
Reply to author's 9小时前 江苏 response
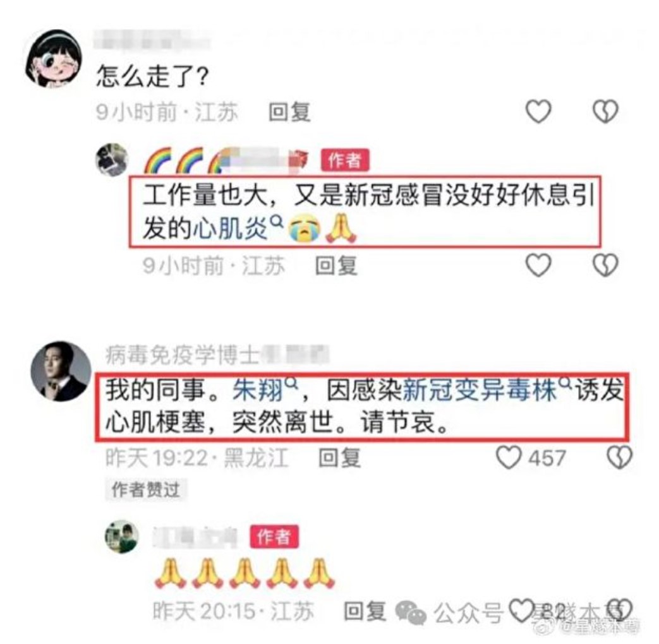click(336, 266)
